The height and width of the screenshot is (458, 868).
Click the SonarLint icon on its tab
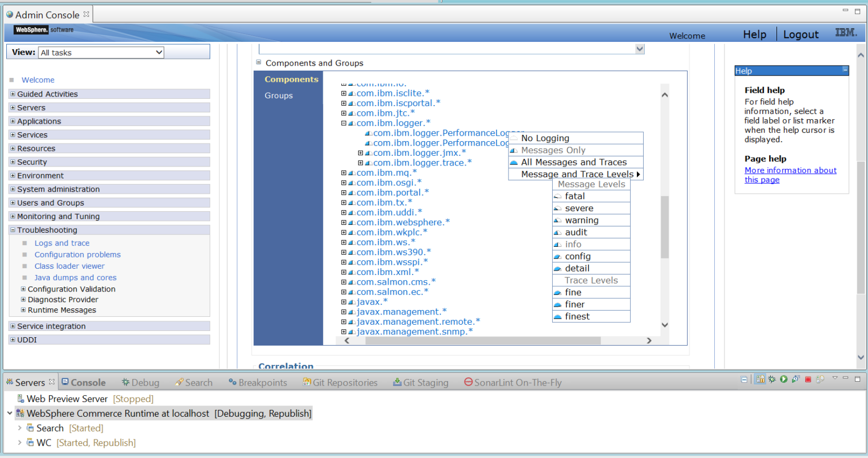click(468, 382)
